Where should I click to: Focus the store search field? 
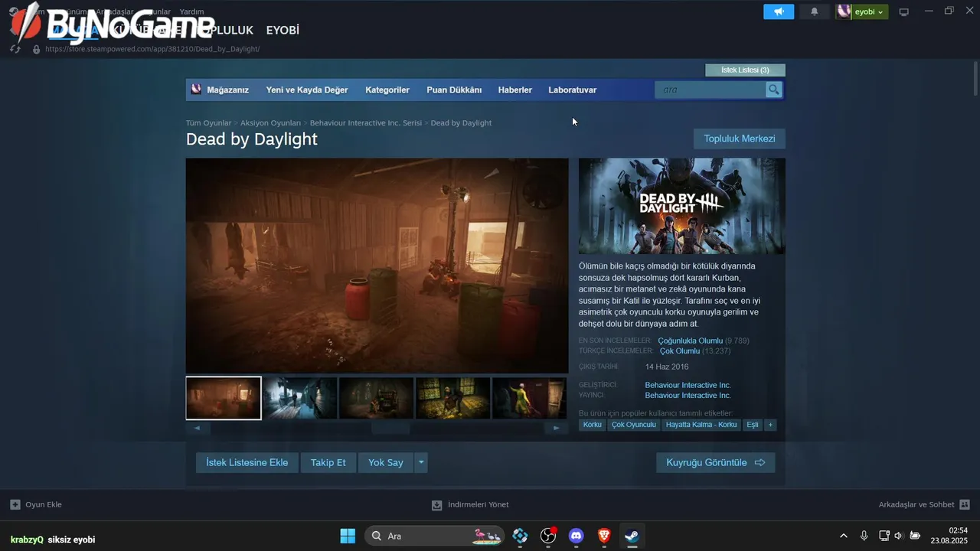[710, 90]
